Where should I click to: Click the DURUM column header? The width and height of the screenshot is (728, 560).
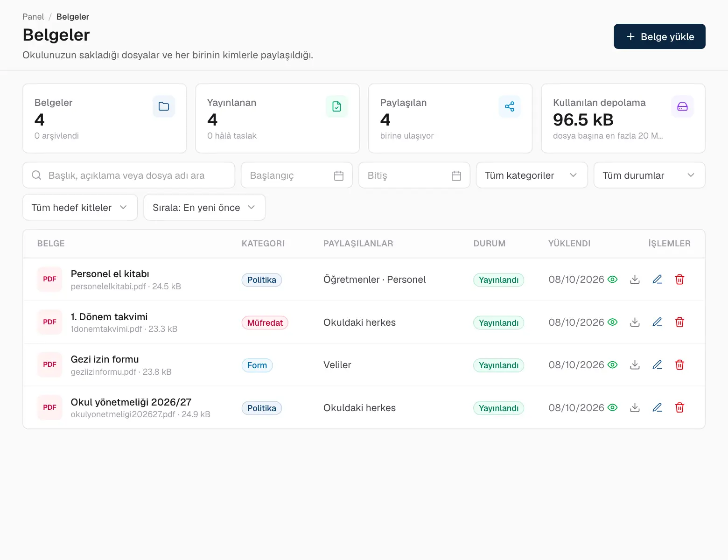(x=490, y=244)
